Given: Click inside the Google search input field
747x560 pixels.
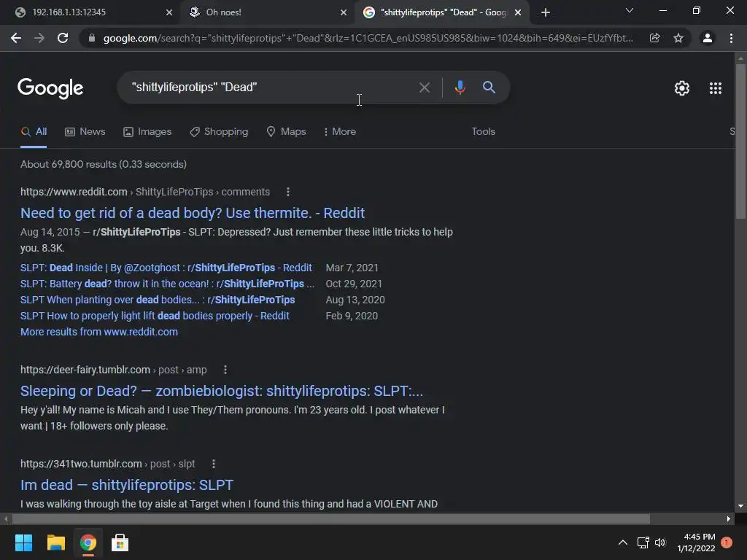Looking at the screenshot, I should click(271, 87).
